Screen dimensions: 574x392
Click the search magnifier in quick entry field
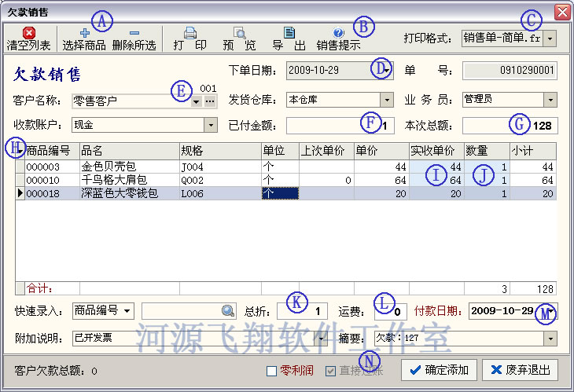coord(227,310)
